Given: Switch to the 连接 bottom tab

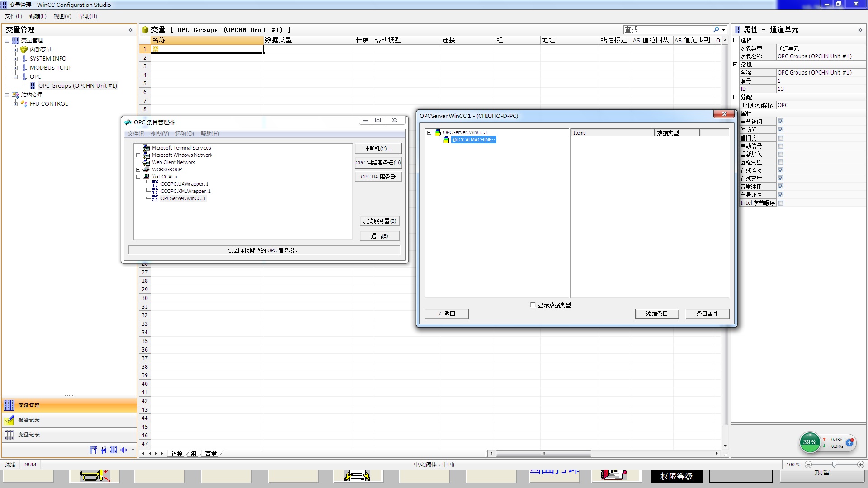Looking at the screenshot, I should coord(177,454).
